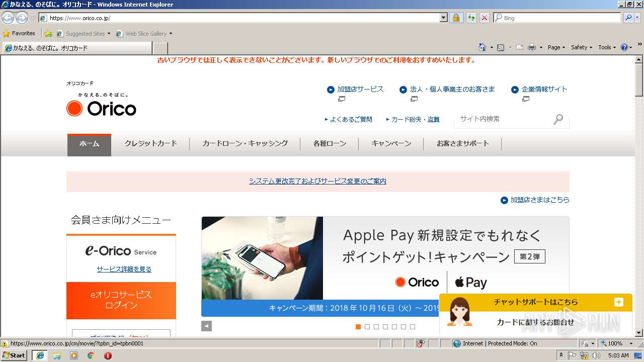This screenshot has height=362, width=644.
Task: Click eオリコサービス ログイン button
Action: point(121,300)
